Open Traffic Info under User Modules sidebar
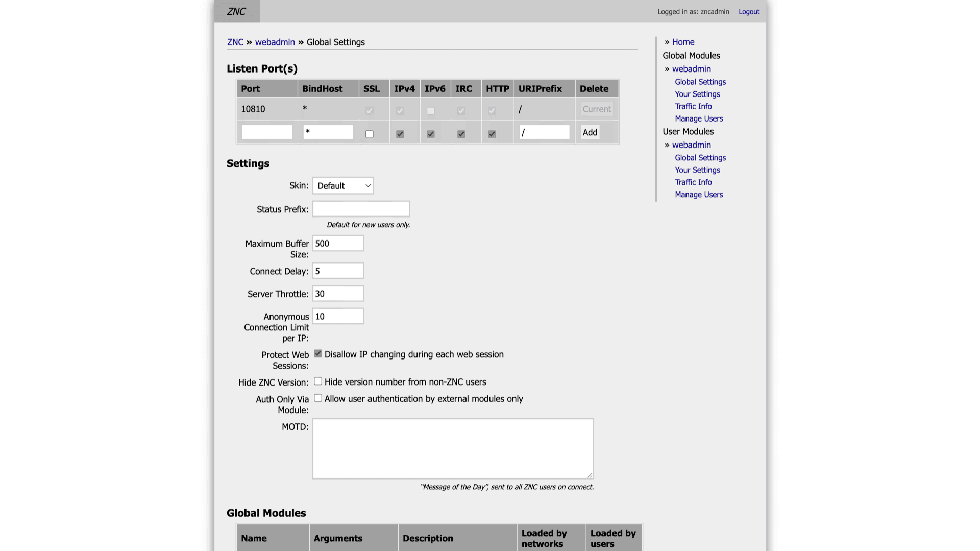This screenshot has height=551, width=980. [693, 182]
